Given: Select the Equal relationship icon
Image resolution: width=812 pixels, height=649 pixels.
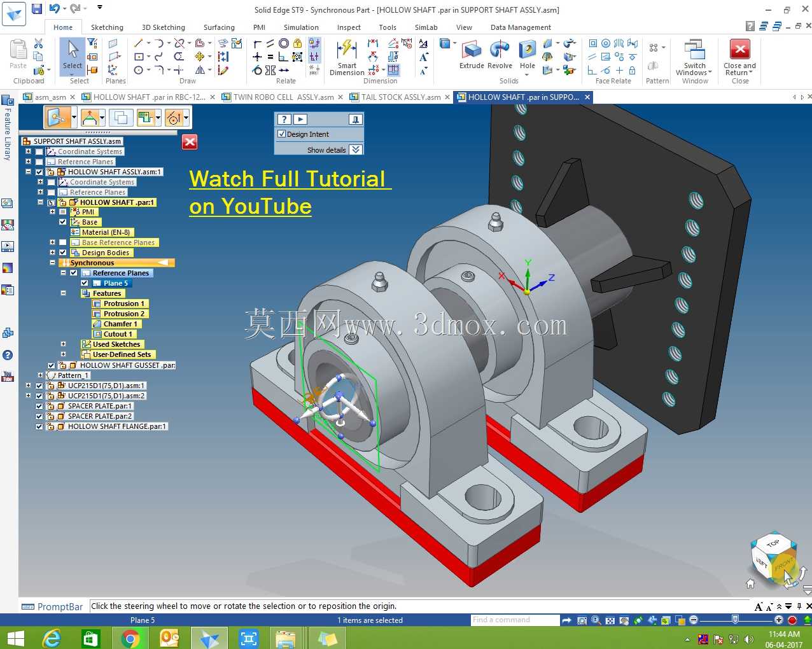Looking at the screenshot, I should (x=270, y=57).
